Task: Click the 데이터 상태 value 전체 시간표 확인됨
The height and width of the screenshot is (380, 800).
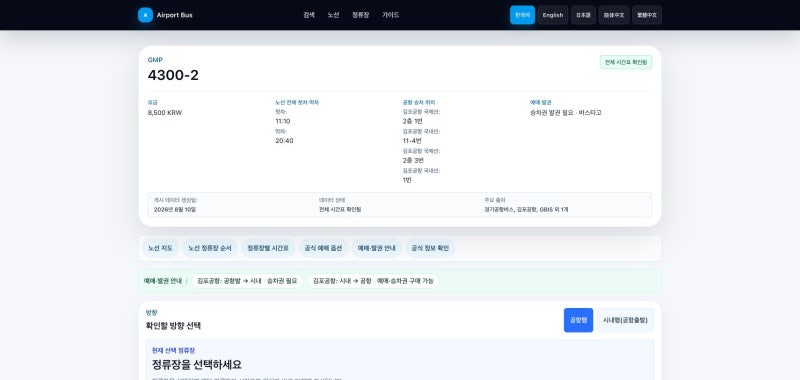Action: [x=340, y=210]
